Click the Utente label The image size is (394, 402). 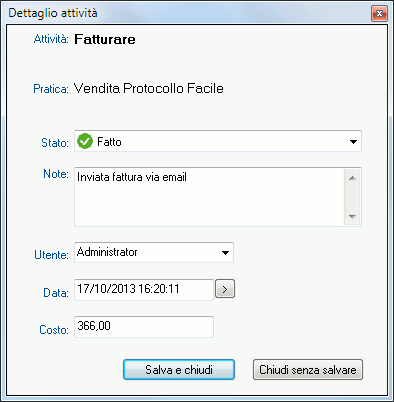(x=51, y=255)
